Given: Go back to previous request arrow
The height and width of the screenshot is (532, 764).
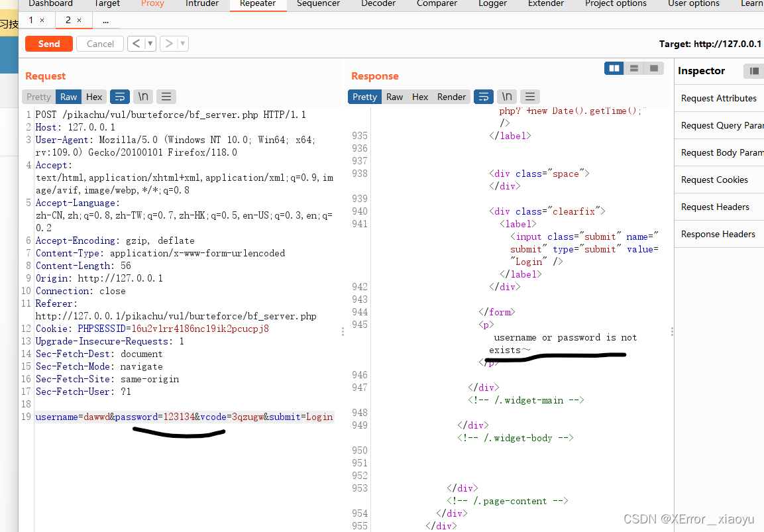Looking at the screenshot, I should (136, 44).
